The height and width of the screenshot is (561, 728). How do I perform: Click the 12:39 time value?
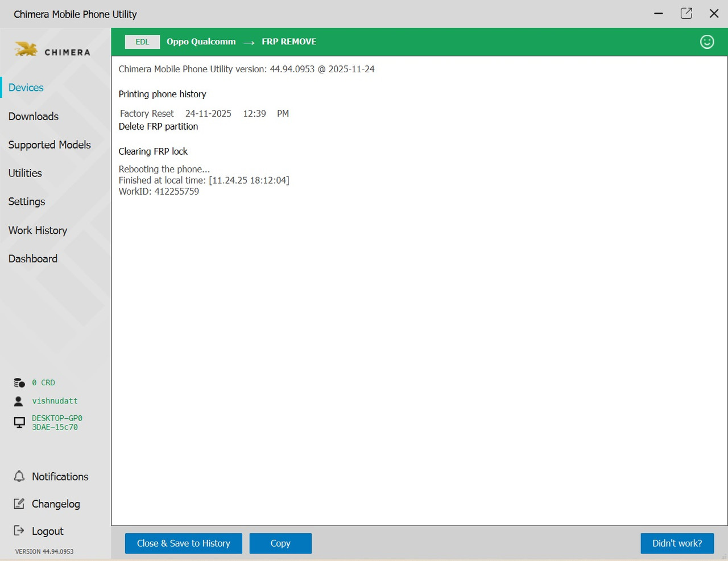(254, 114)
